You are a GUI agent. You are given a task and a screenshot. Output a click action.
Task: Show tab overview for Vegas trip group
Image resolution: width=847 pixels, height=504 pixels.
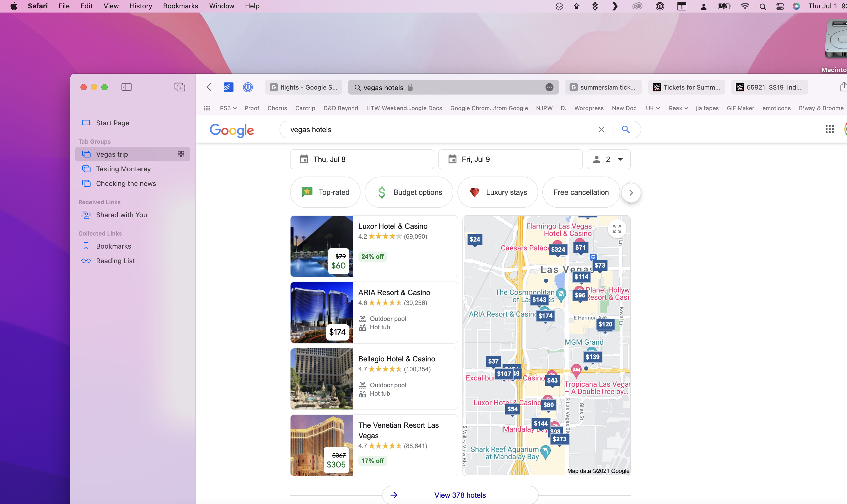click(181, 154)
